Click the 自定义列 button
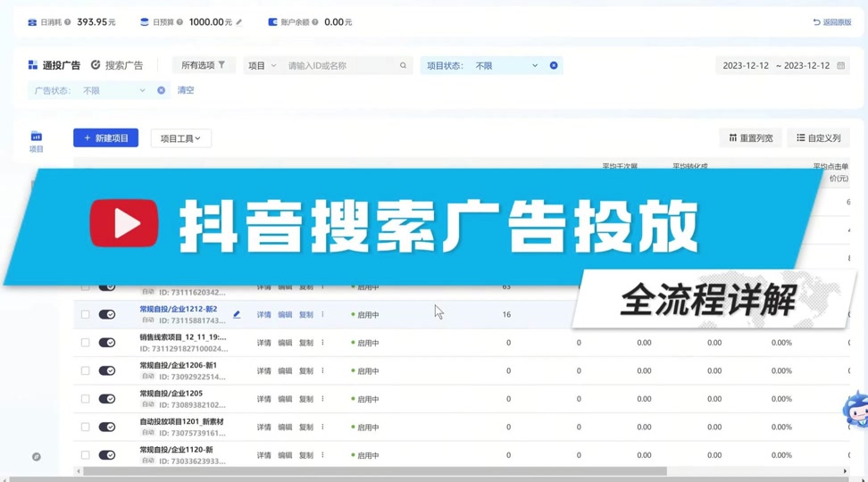Viewport: 868px width, 482px height. (x=819, y=137)
